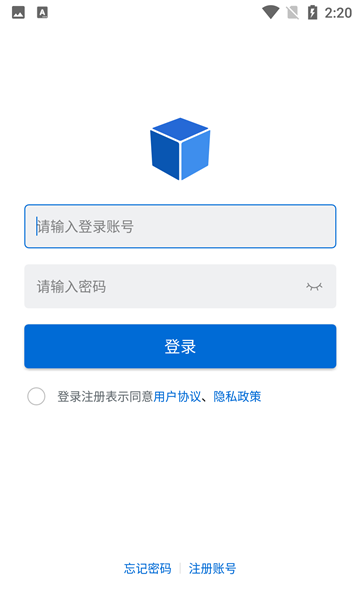Tick the agreement circle before 登录注册表示同意
Image resolution: width=360 pixels, height=600 pixels.
tap(36, 396)
